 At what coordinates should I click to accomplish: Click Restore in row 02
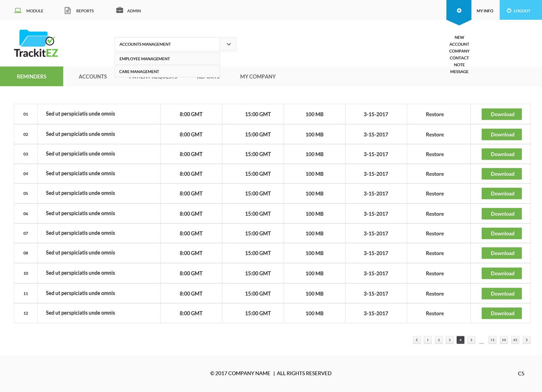pos(435,135)
